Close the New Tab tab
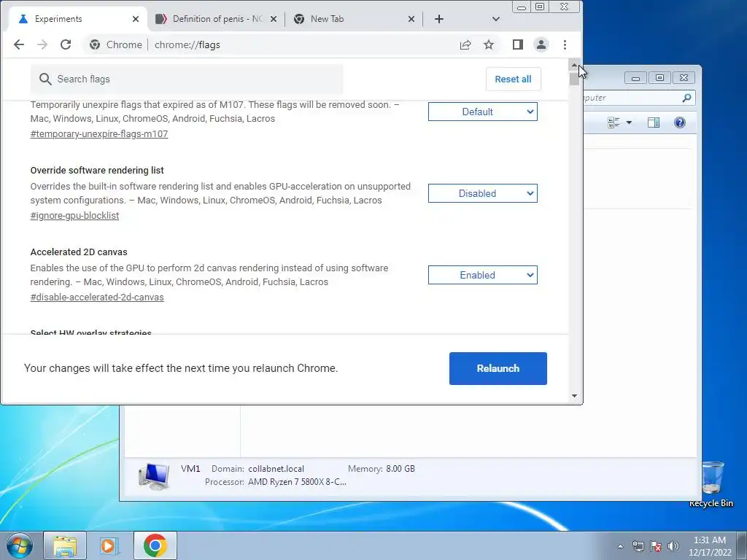This screenshot has width=747, height=560. click(411, 19)
